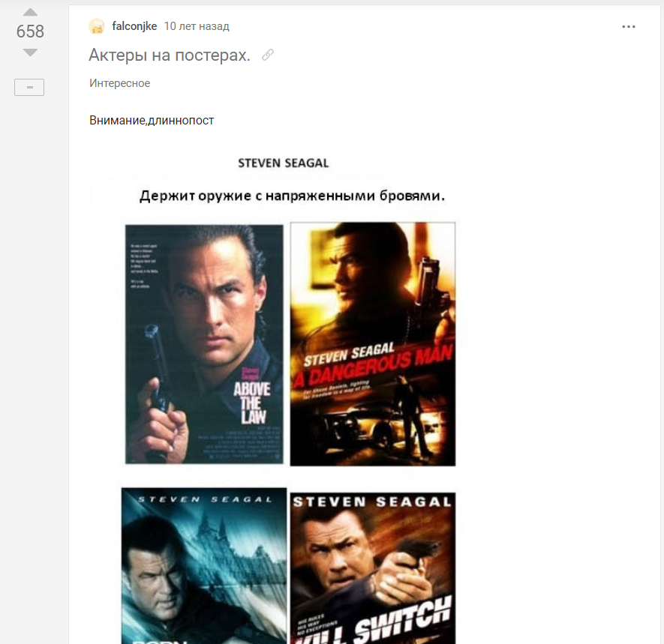Open the blue Steven Seagal poster at bottom left
The image size is (664, 644).
coord(204,566)
